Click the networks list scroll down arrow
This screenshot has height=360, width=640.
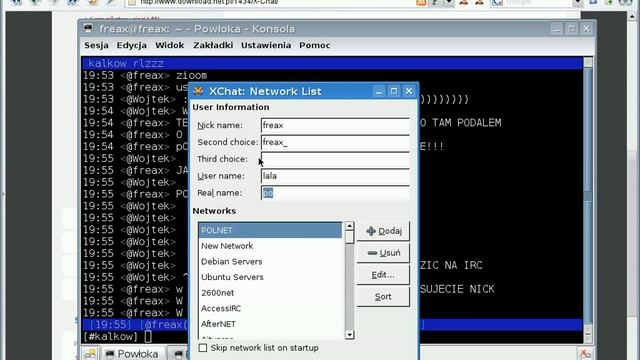click(349, 335)
